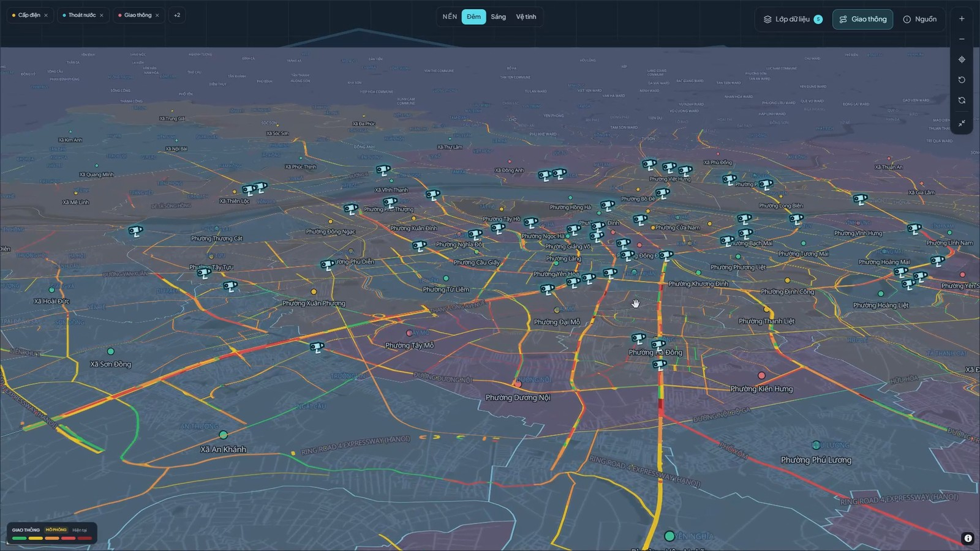The height and width of the screenshot is (551, 980).
Task: Click the Phường Dương Nội map label
Action: tap(518, 398)
